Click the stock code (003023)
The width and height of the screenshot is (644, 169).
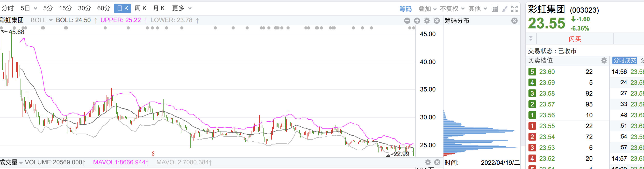[584, 10]
